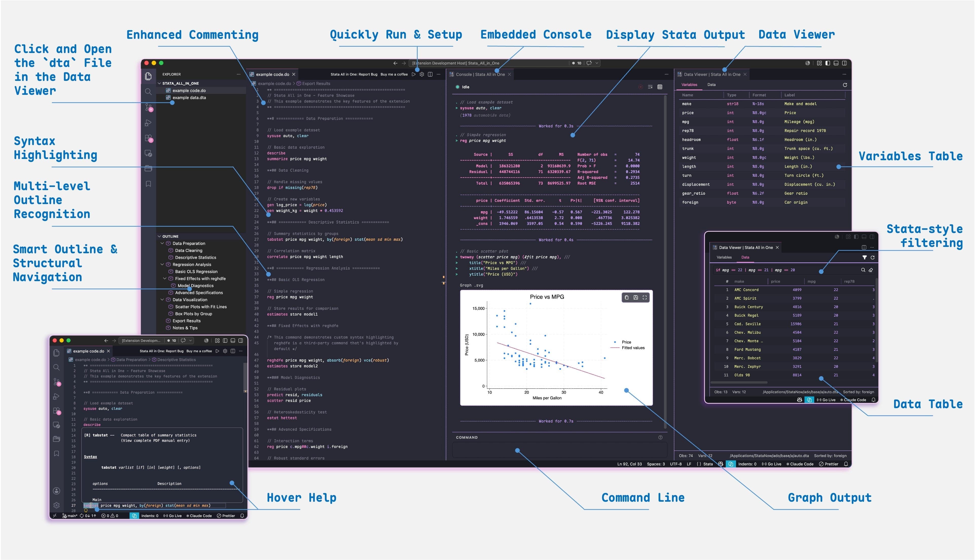
Task: Open the Extensions view in activity bar
Action: [x=148, y=138]
